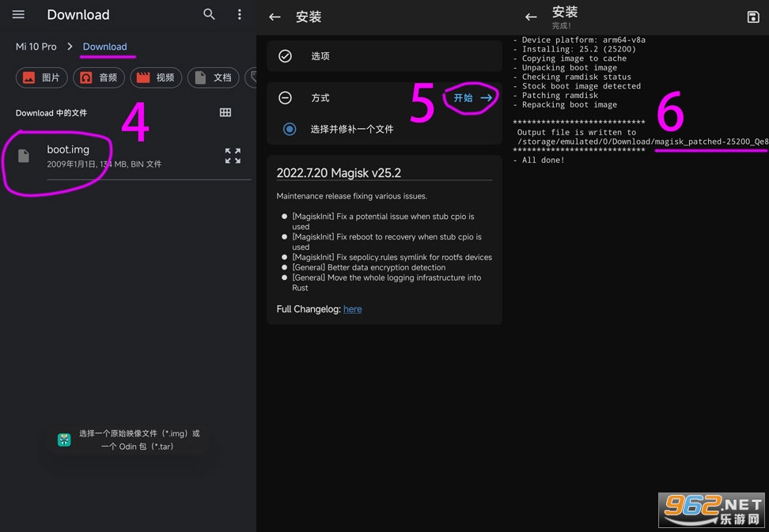Image resolution: width=769 pixels, height=532 pixels.
Task: Open the Full Changelog here link
Action: (352, 309)
